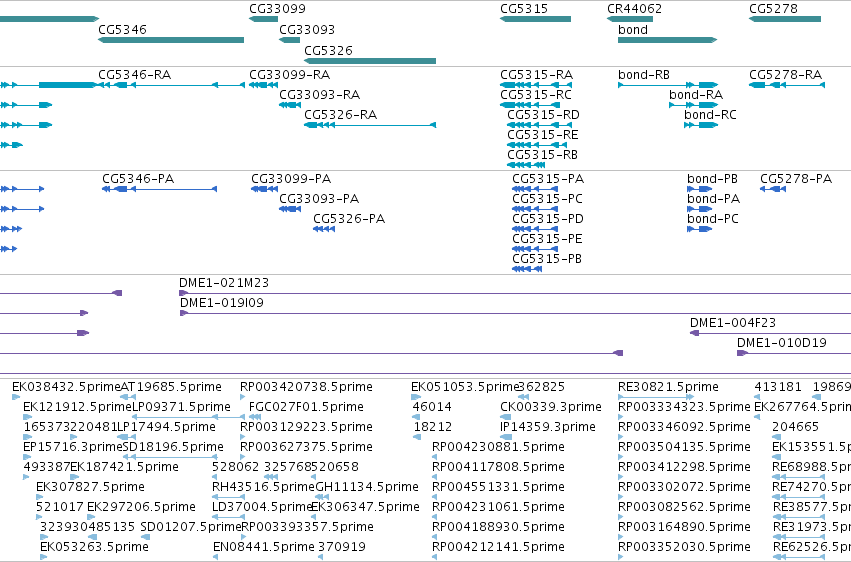The image size is (851, 562).
Task: Select the CG33093 gene feature
Action: [289, 40]
